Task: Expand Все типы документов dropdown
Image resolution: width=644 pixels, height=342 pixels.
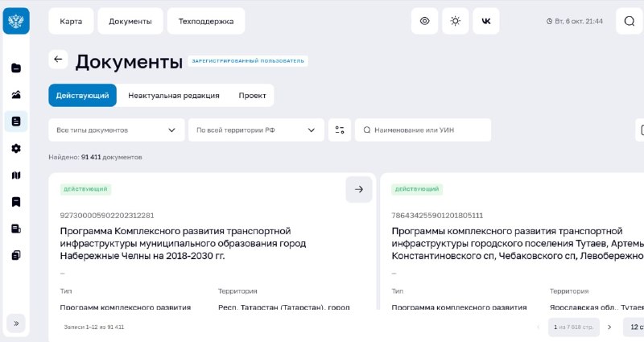Action: (117, 130)
